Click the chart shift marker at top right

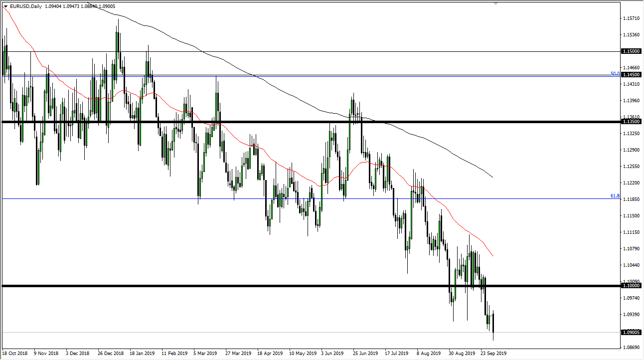pyautogui.click(x=495, y=4)
